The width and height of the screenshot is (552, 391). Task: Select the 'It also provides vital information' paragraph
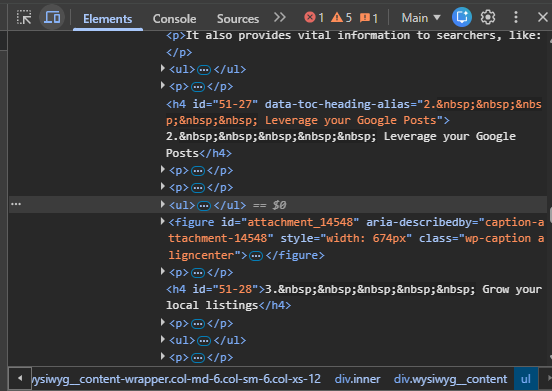[x=353, y=35]
